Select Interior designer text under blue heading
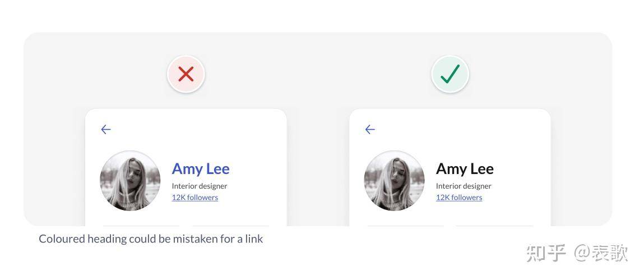The width and height of the screenshot is (644, 279). (199, 186)
